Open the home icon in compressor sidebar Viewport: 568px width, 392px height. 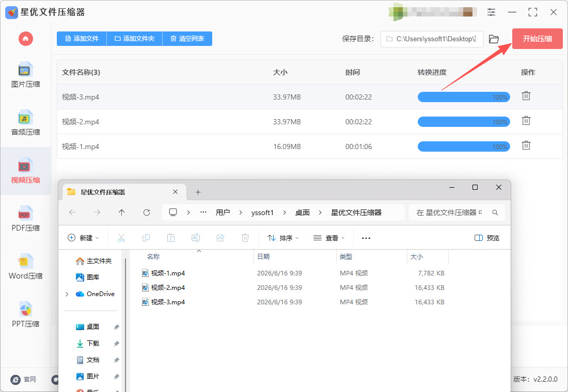[26, 38]
